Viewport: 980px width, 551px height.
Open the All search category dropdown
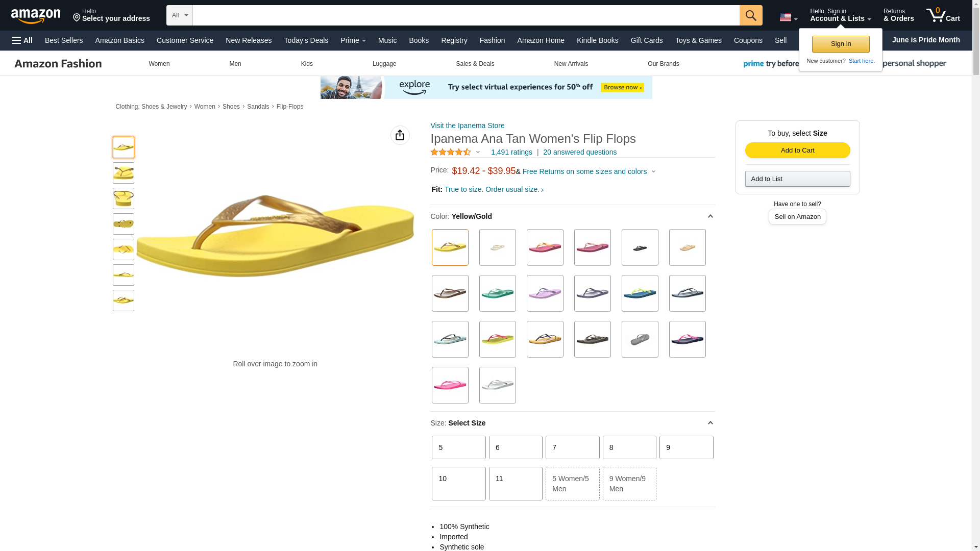click(180, 15)
